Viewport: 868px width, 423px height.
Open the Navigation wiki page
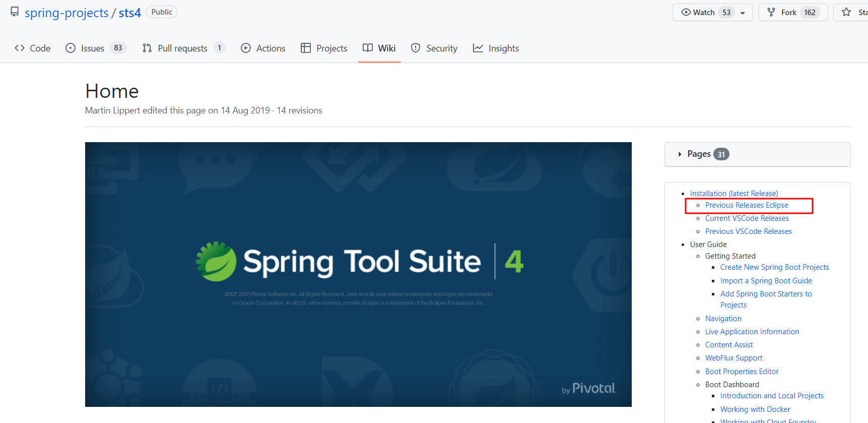coord(723,319)
